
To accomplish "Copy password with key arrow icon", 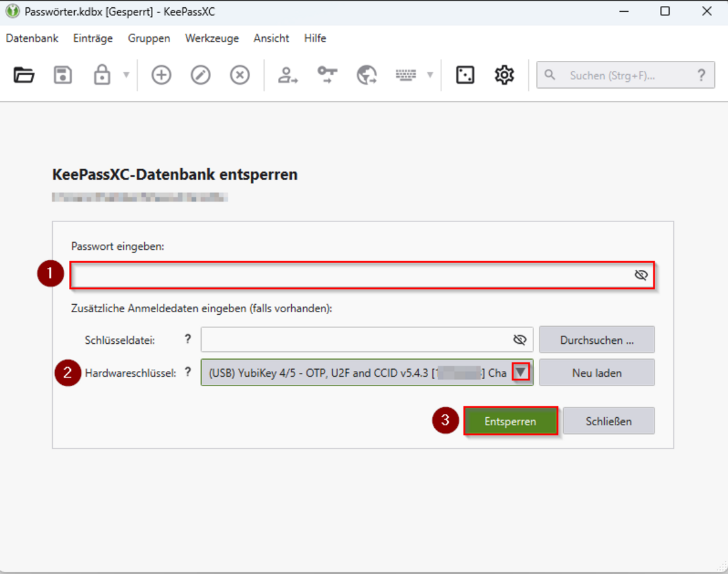I will 327,75.
